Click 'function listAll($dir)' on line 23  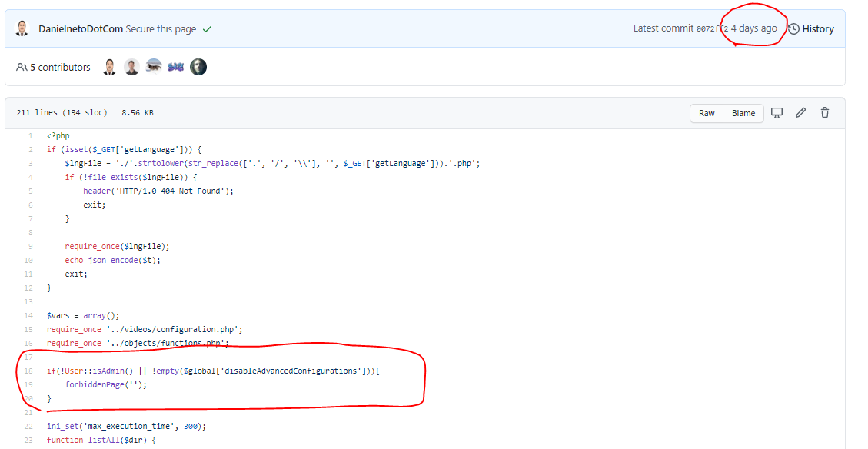coord(101,440)
